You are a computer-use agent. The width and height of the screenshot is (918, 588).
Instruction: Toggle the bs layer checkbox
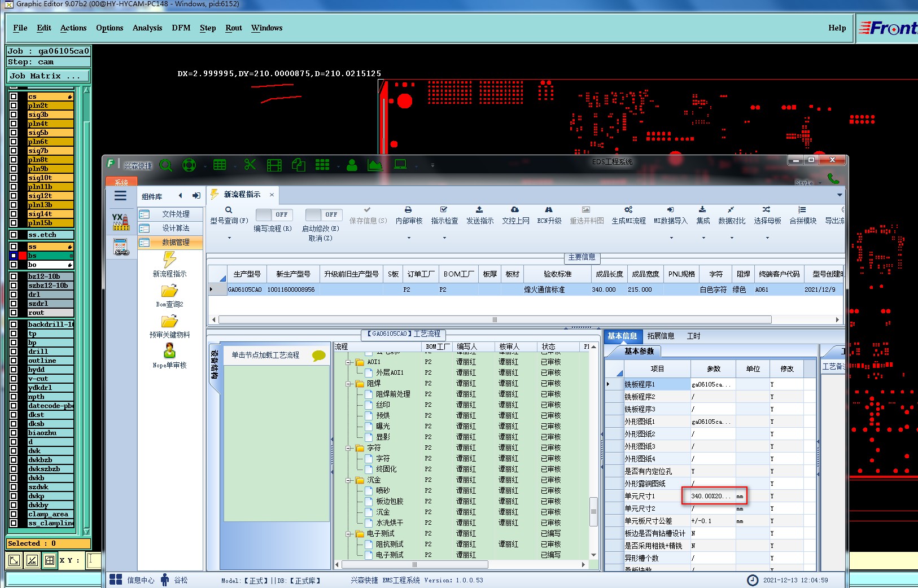[x=14, y=256]
